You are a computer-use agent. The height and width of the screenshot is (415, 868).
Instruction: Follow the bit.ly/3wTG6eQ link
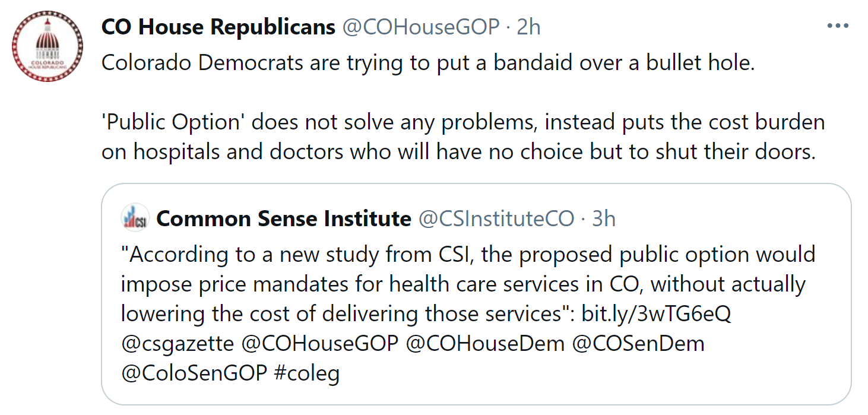point(656,314)
